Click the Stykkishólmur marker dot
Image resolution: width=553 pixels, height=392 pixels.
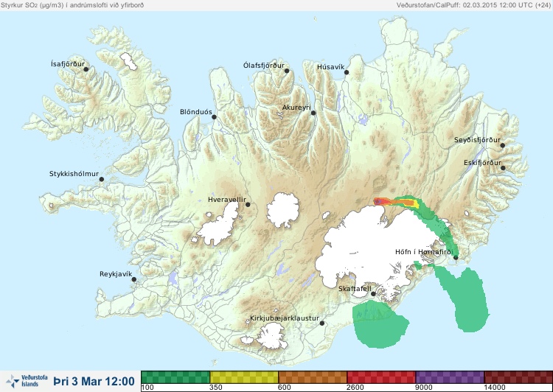(102, 180)
